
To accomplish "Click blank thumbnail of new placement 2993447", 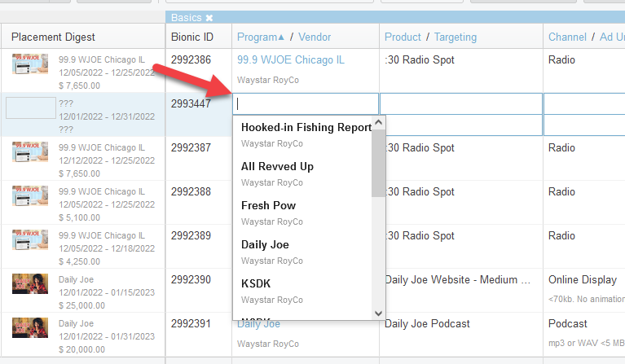I will click(x=30, y=108).
